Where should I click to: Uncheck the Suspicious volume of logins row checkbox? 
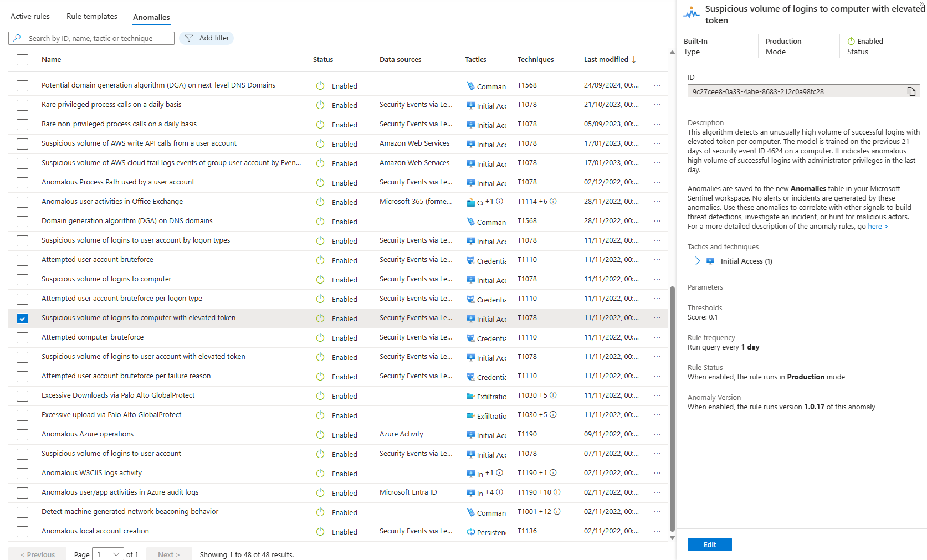[x=22, y=318]
